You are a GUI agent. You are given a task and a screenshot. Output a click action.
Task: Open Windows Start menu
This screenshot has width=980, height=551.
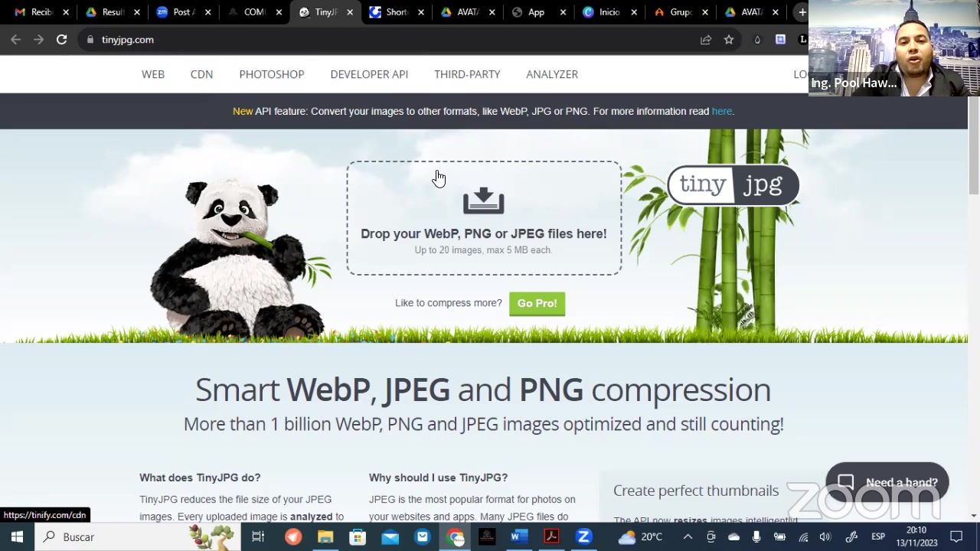[17, 536]
